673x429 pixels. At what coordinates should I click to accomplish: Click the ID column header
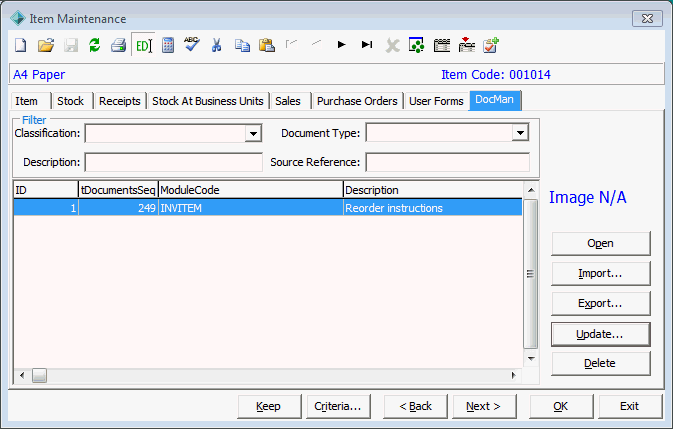point(46,190)
